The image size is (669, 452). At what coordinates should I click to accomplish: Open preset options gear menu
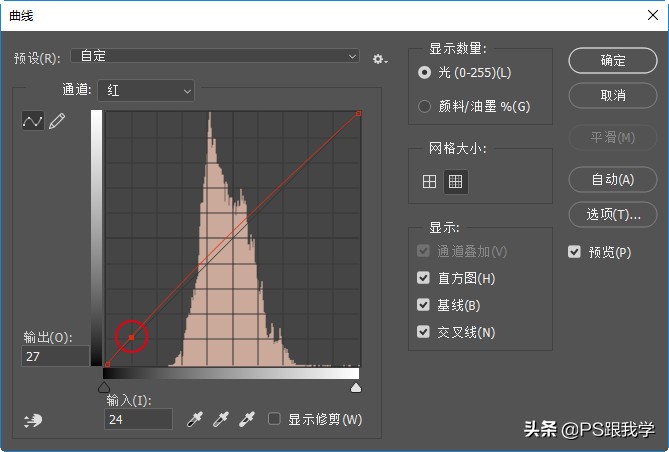coord(379,59)
